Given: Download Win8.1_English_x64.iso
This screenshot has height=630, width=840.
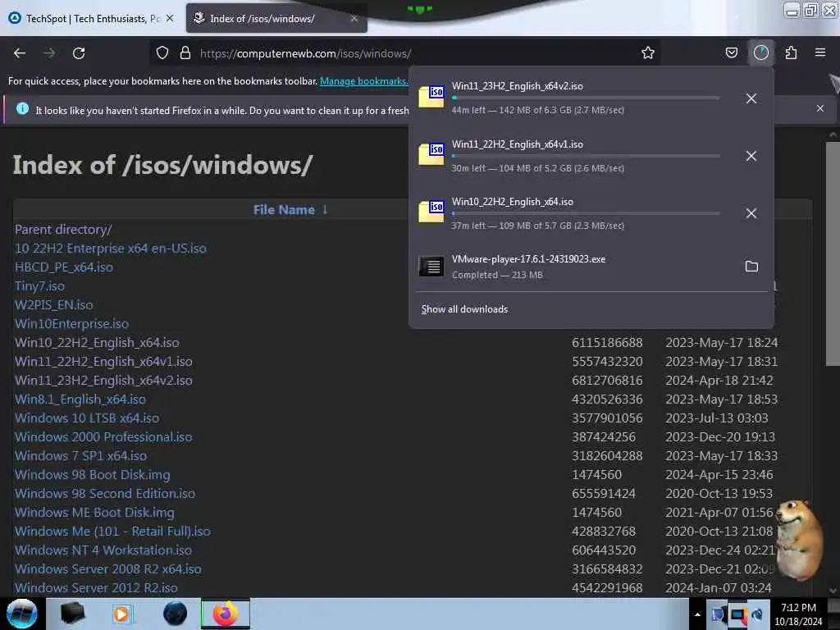Looking at the screenshot, I should coord(80,399).
